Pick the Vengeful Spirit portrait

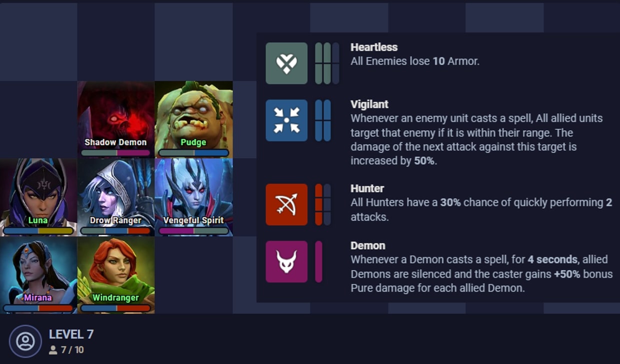[193, 197]
